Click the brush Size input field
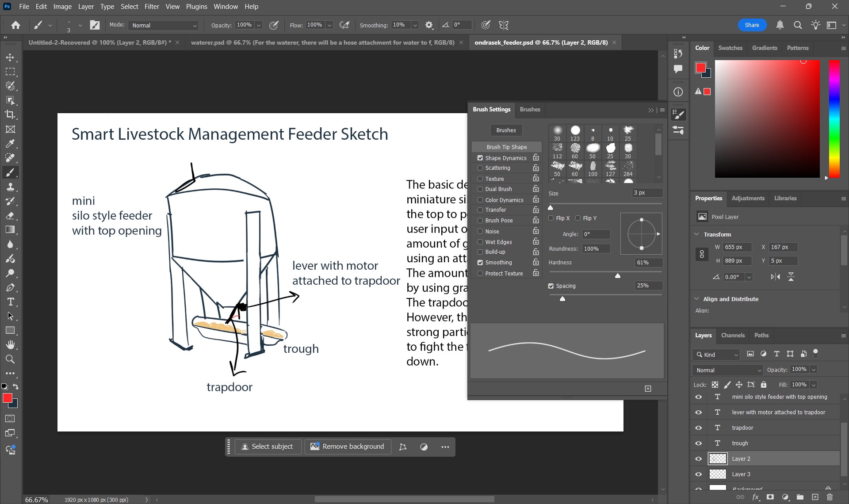Screen dimensions: 849x504 (x=647, y=193)
